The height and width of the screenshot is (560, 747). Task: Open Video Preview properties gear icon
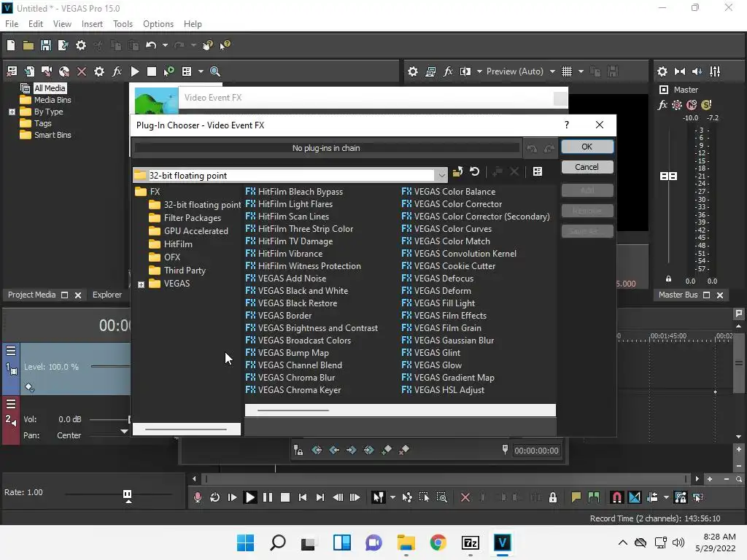[413, 71]
